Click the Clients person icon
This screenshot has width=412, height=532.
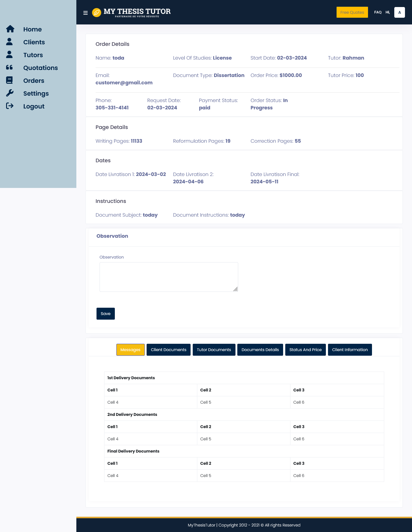click(9, 42)
